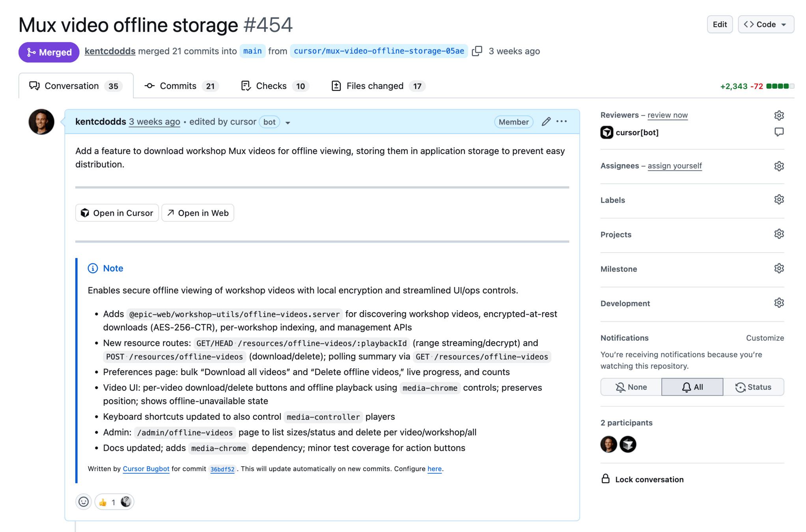806x532 pixels.
Task: Click the Development gear icon
Action: coord(779,303)
